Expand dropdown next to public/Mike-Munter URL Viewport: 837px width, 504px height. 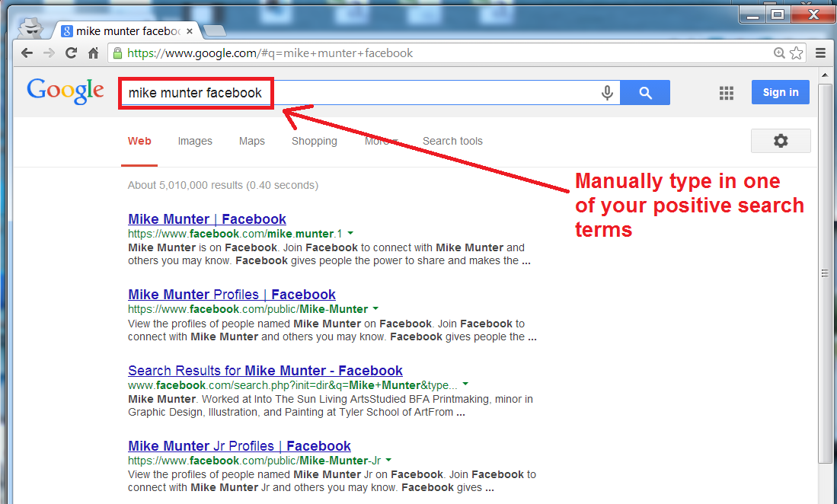click(375, 308)
